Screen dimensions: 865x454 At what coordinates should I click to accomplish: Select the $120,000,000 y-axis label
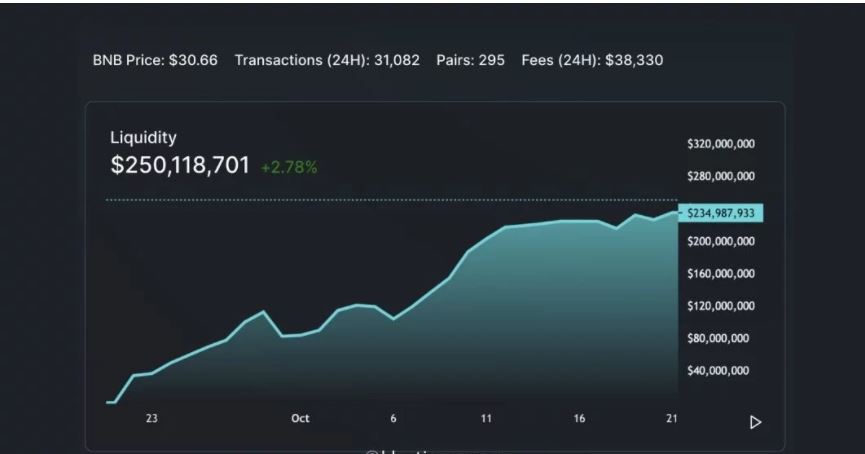(720, 306)
